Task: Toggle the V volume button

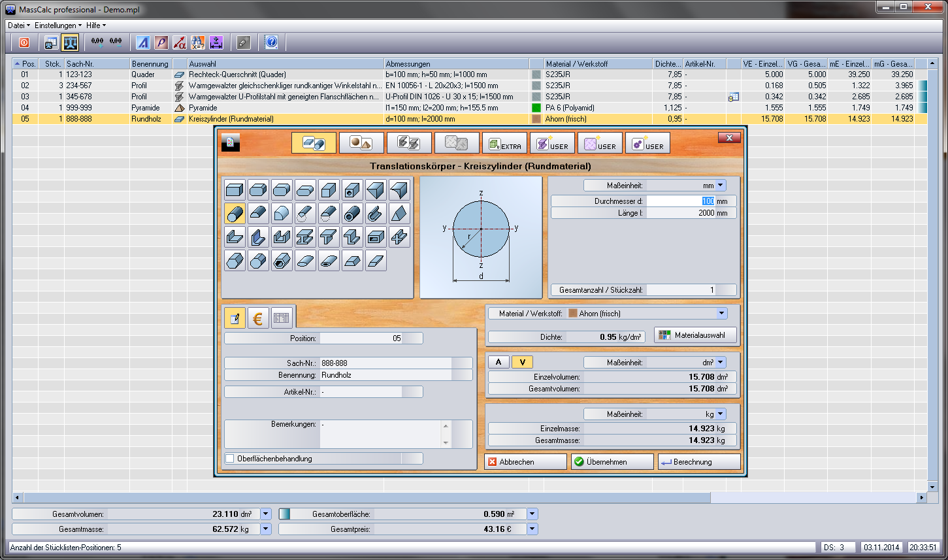Action: [522, 362]
